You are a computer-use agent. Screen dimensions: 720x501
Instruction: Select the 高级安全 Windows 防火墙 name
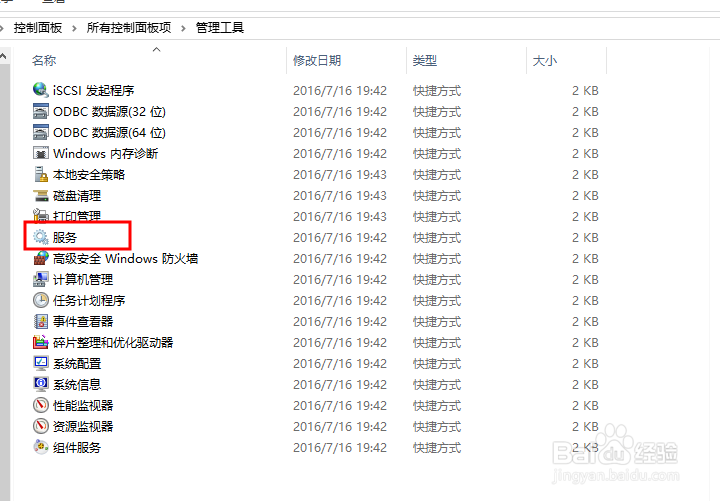126,259
